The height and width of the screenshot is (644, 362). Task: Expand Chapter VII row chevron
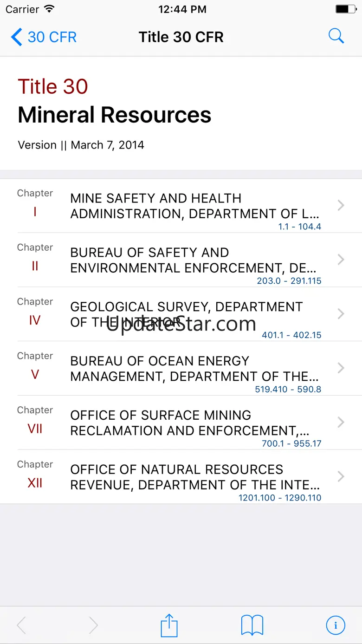pos(341,422)
